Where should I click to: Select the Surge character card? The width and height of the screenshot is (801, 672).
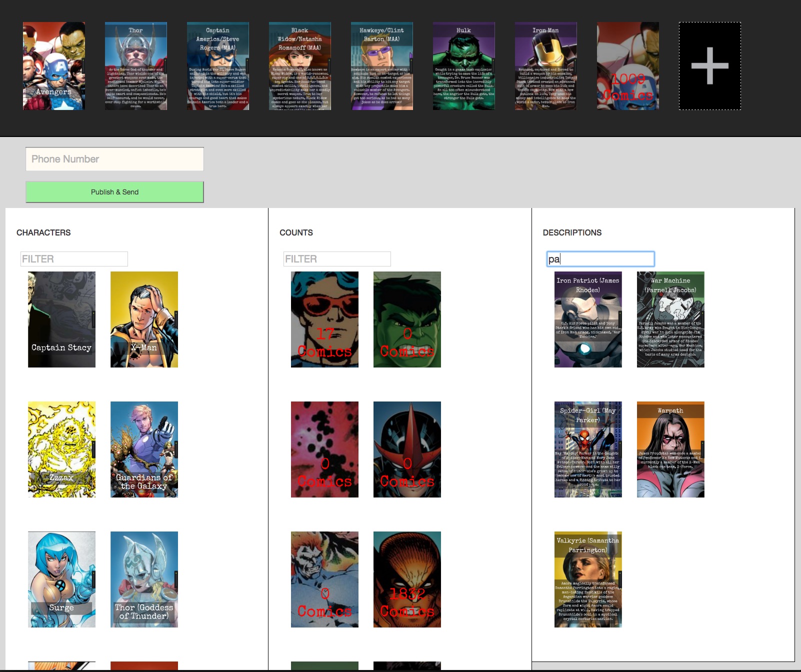[61, 579]
